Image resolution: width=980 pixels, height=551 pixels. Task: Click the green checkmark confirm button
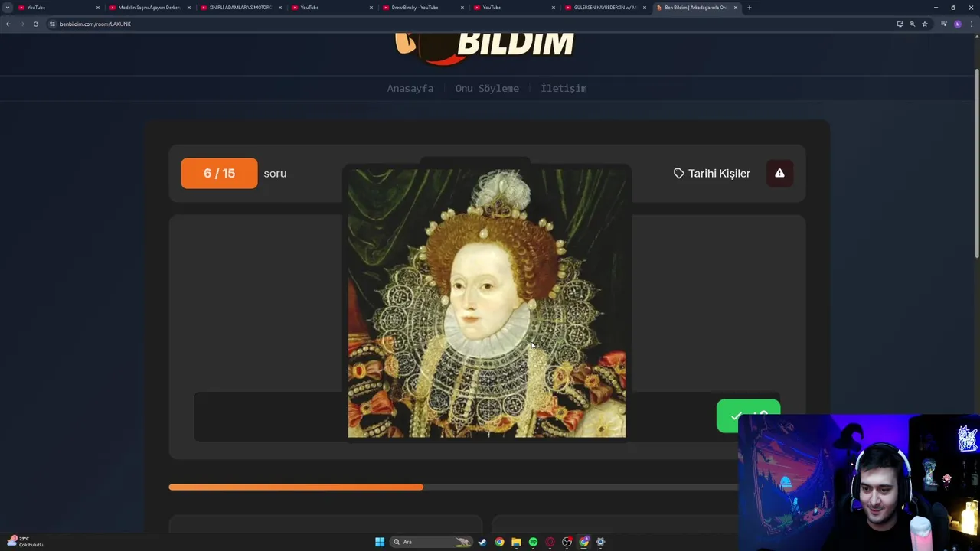[x=748, y=416]
